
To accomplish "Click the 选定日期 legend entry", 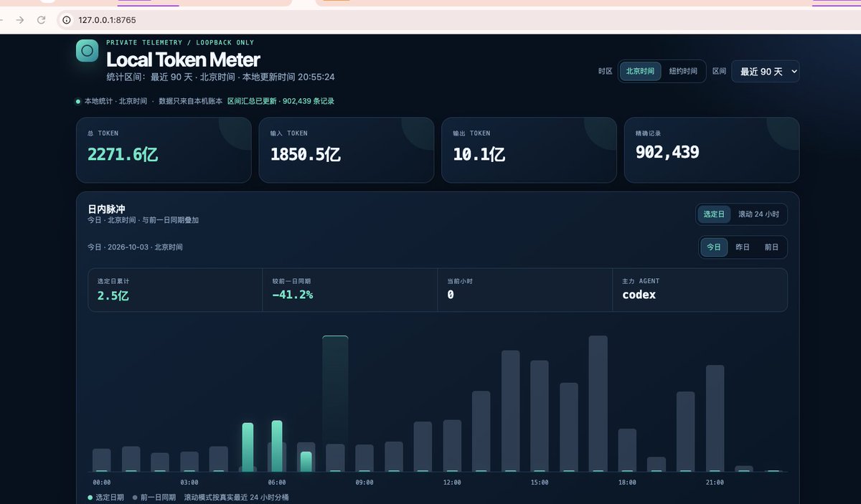I will 106,497.
